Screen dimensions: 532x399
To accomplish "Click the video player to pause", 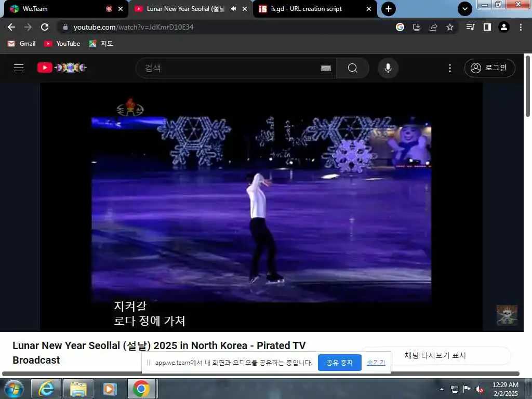I will (x=261, y=207).
